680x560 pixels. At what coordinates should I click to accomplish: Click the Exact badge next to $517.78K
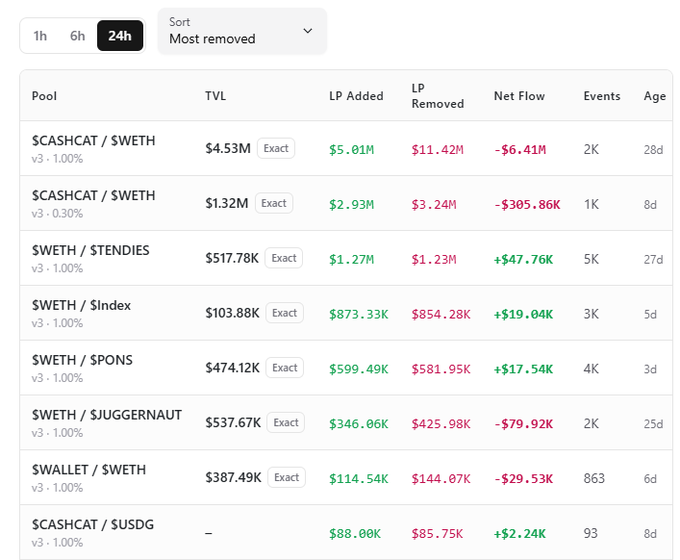coord(284,258)
